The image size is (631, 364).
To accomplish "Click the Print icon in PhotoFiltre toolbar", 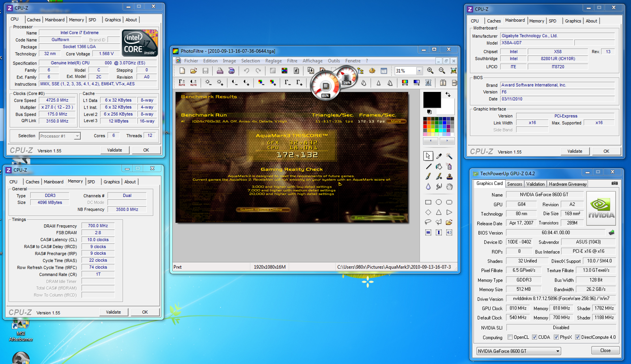I will coord(220,71).
